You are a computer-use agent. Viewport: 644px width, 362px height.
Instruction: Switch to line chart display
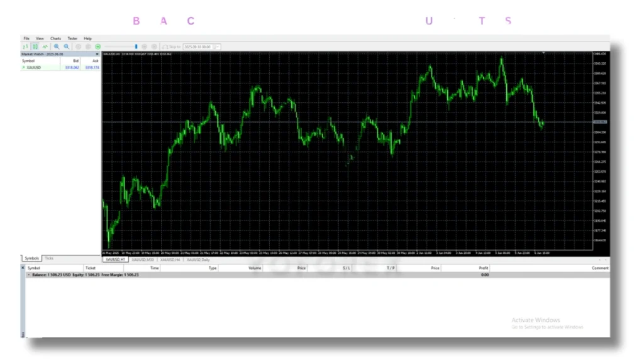45,47
